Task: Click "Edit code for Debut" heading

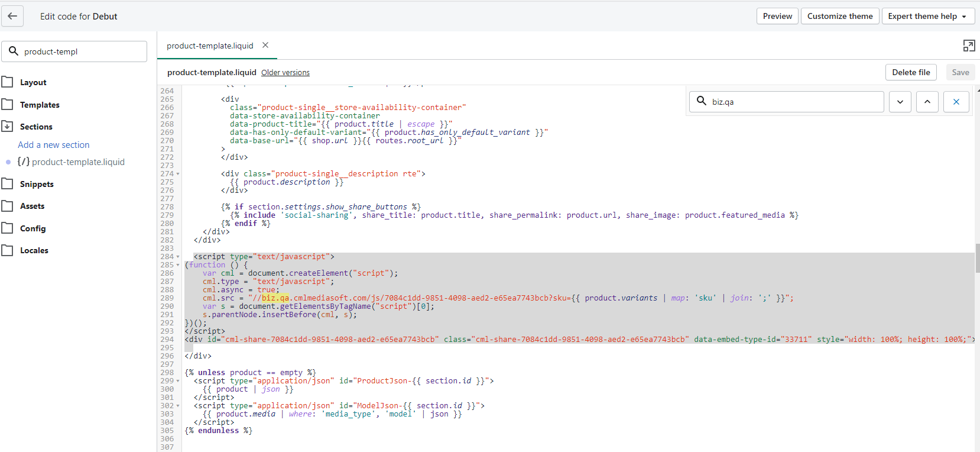Action: (x=79, y=17)
